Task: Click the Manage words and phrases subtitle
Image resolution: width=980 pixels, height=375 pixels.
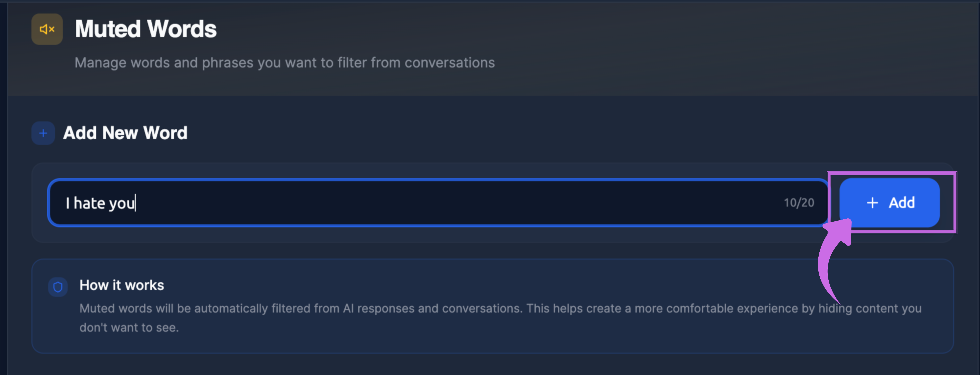Action: click(284, 63)
